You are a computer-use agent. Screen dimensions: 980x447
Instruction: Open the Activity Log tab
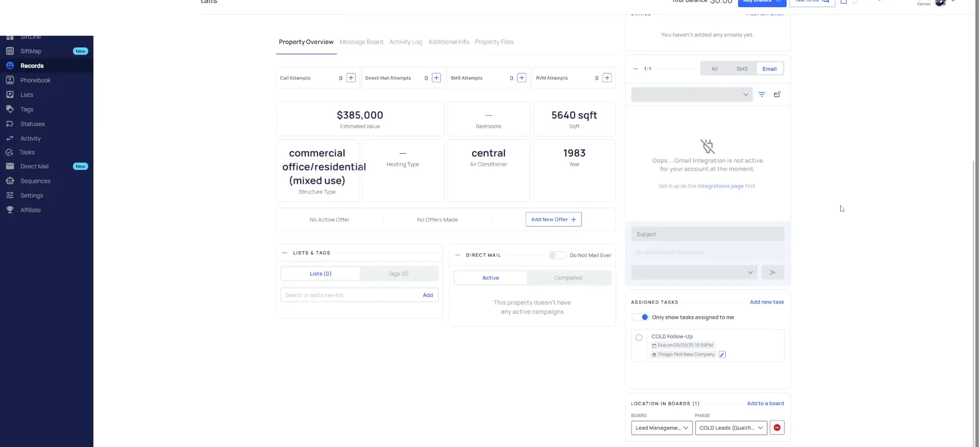pyautogui.click(x=406, y=42)
